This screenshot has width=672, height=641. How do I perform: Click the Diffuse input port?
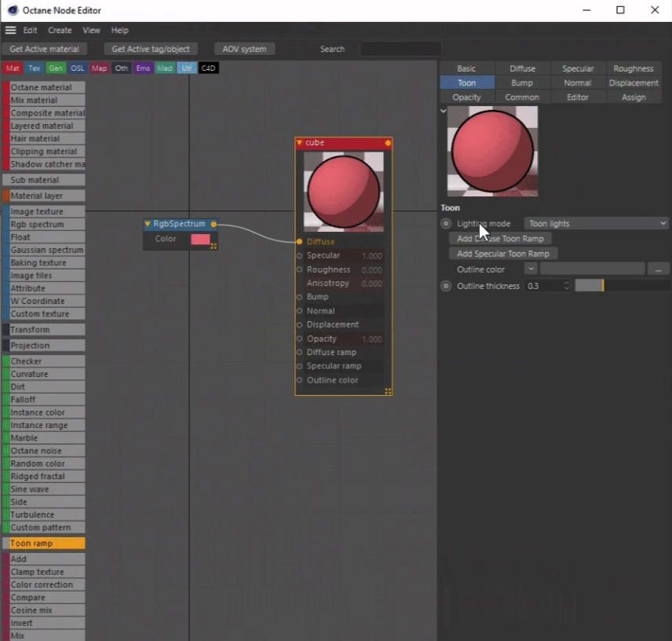pyautogui.click(x=300, y=242)
